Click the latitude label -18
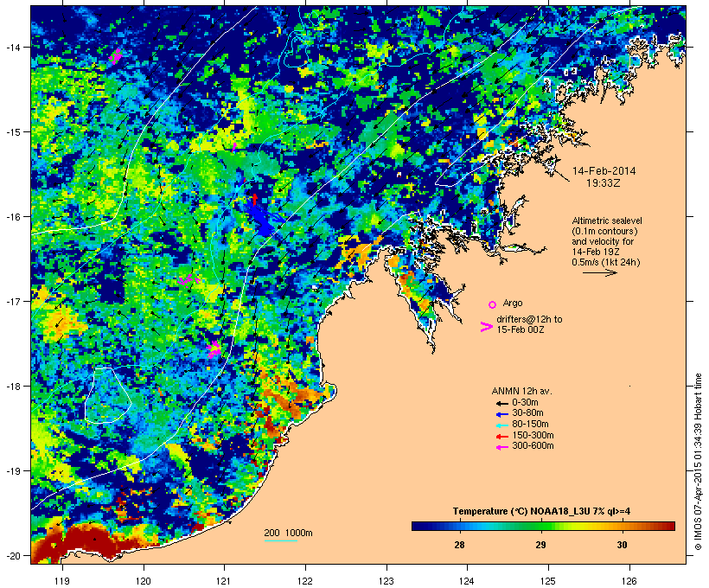The width and height of the screenshot is (709, 588). coord(12,387)
